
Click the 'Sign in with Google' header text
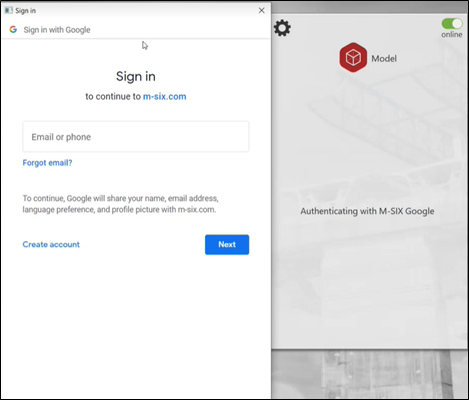click(x=57, y=30)
